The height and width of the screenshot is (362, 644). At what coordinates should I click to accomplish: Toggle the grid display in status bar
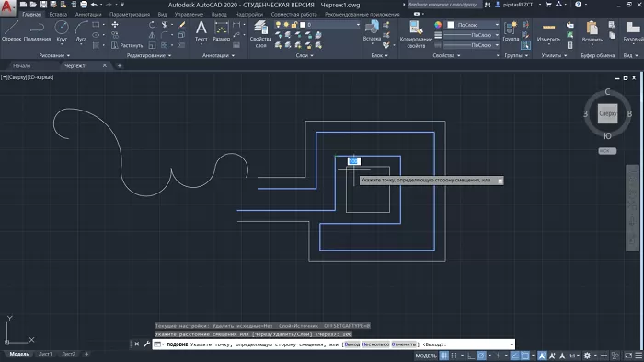tap(444, 356)
